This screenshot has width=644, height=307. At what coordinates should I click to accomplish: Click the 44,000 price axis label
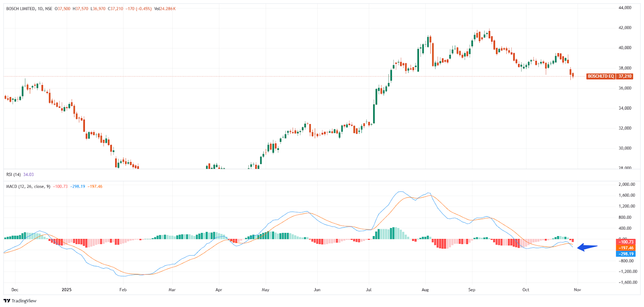(625, 8)
